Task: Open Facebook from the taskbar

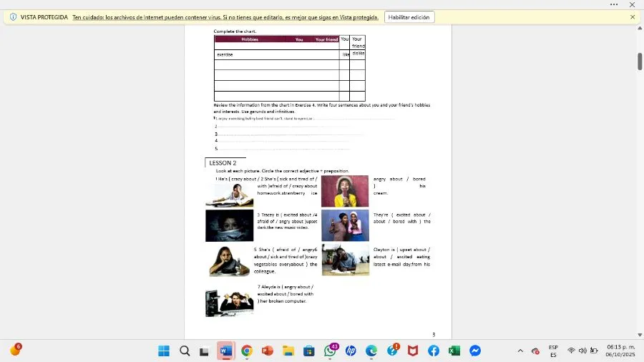Action: click(x=434, y=351)
